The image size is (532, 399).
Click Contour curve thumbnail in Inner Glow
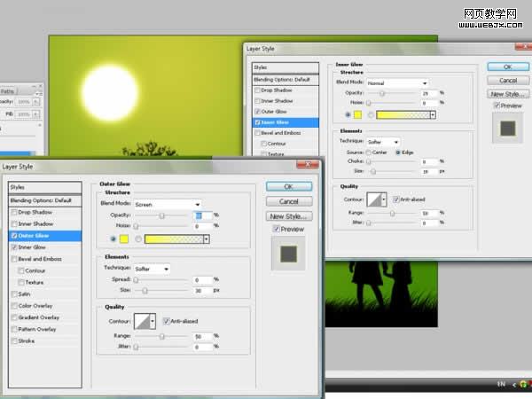pos(374,199)
